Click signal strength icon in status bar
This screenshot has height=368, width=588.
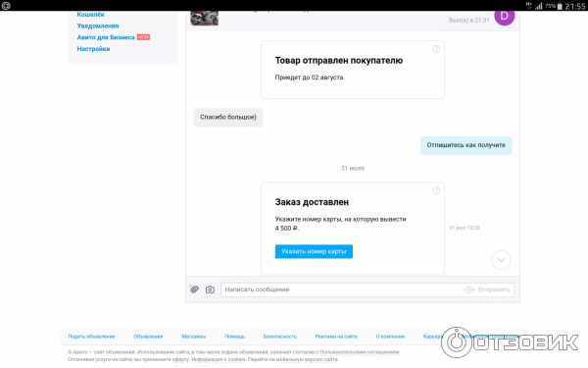(x=539, y=6)
